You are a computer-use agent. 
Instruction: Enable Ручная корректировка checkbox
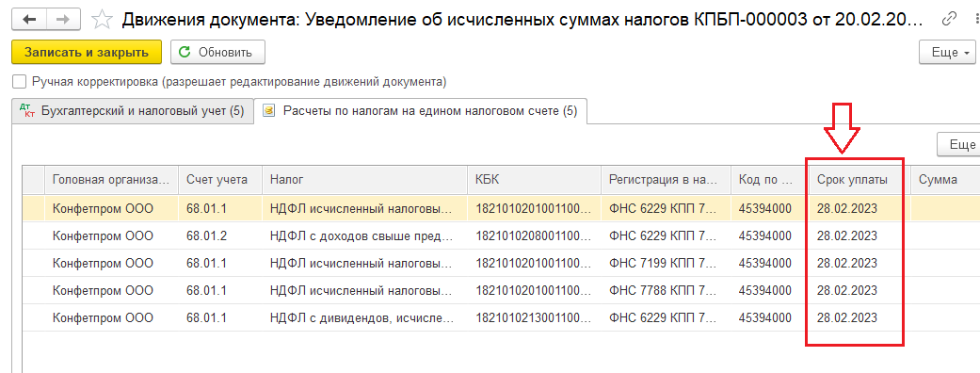click(20, 82)
